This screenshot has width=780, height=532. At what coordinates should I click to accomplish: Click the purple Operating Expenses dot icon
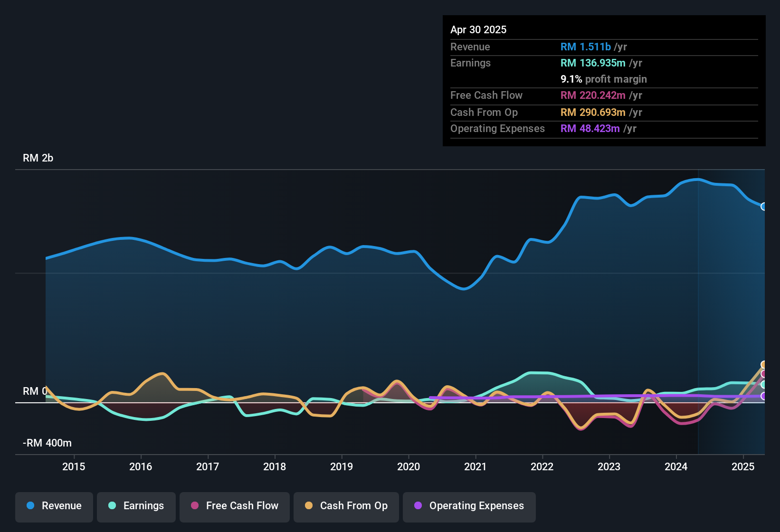[418, 506]
